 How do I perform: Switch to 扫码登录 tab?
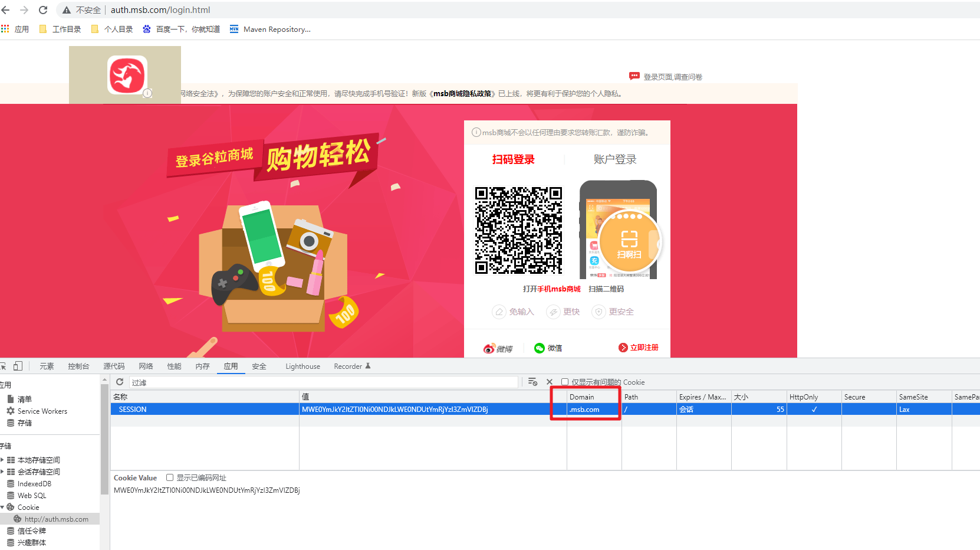[514, 159]
